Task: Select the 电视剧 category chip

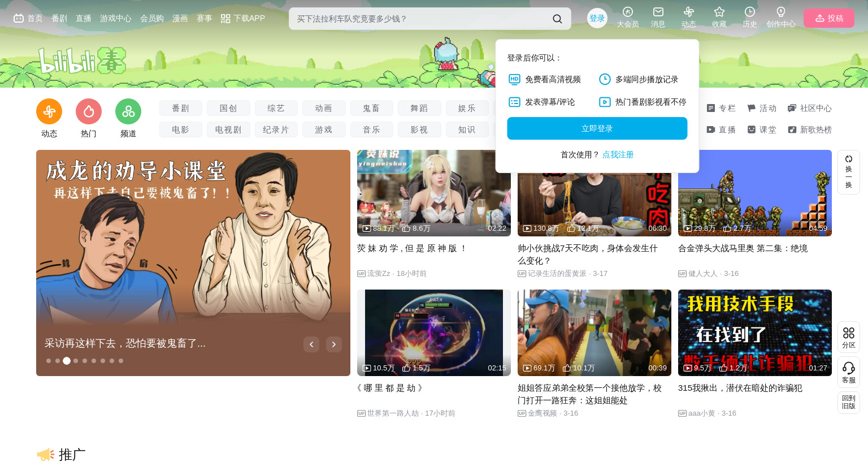Action: click(228, 130)
